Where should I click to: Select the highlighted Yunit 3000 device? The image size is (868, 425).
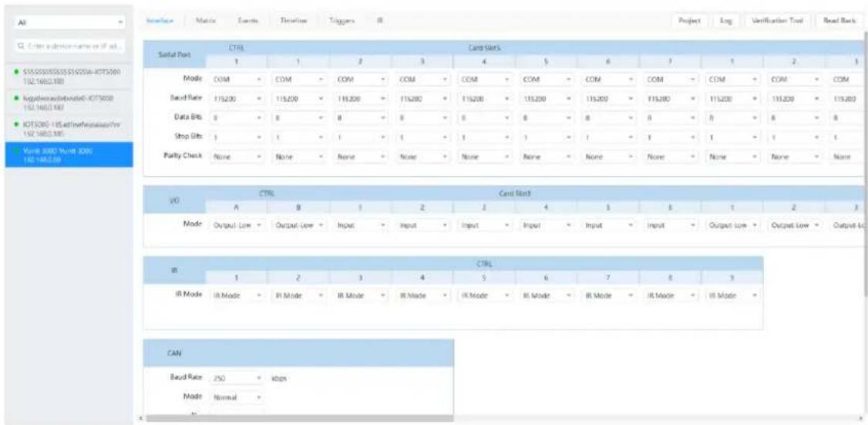coord(69,154)
